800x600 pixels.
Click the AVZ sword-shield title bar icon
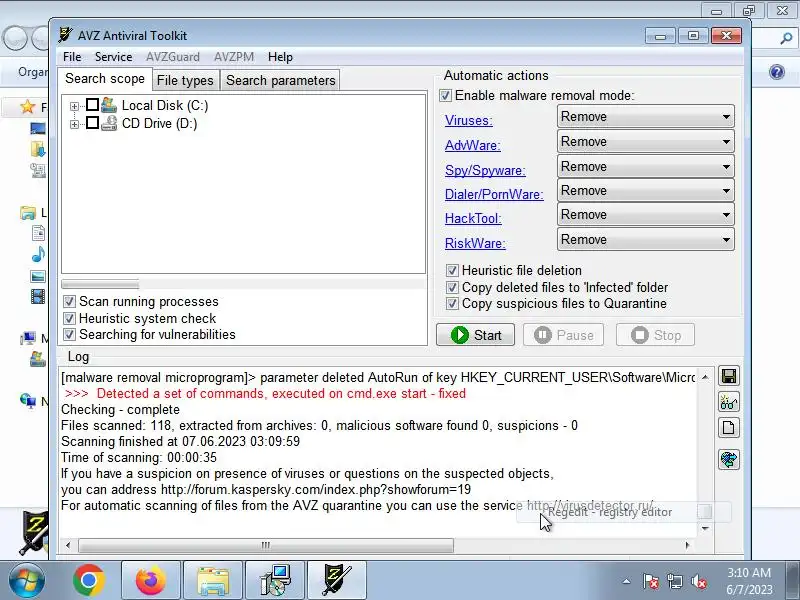(65, 35)
